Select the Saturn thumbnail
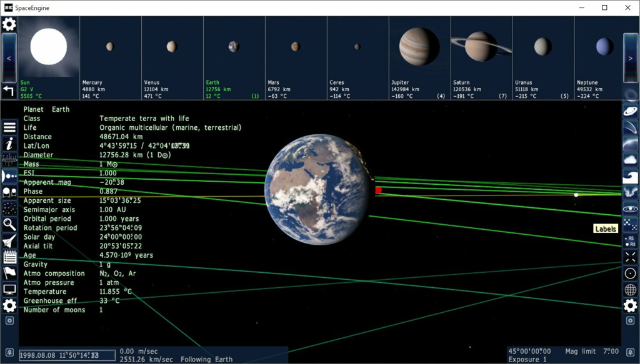 [x=482, y=58]
